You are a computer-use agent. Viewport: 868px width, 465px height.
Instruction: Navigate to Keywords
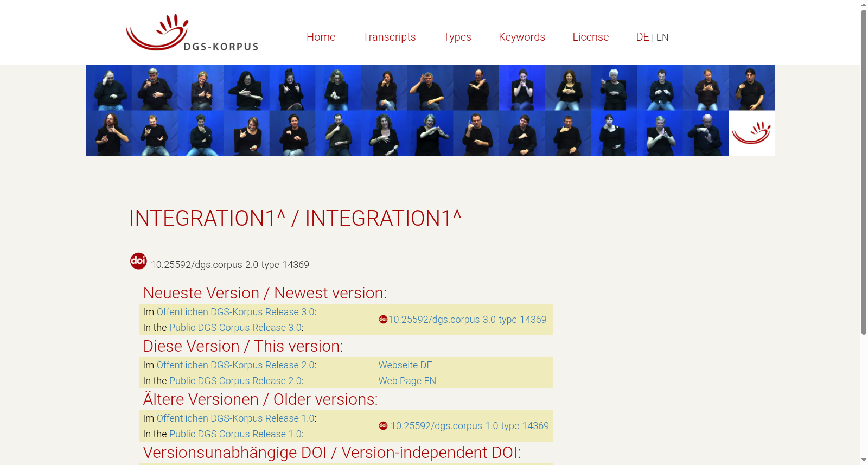522,37
